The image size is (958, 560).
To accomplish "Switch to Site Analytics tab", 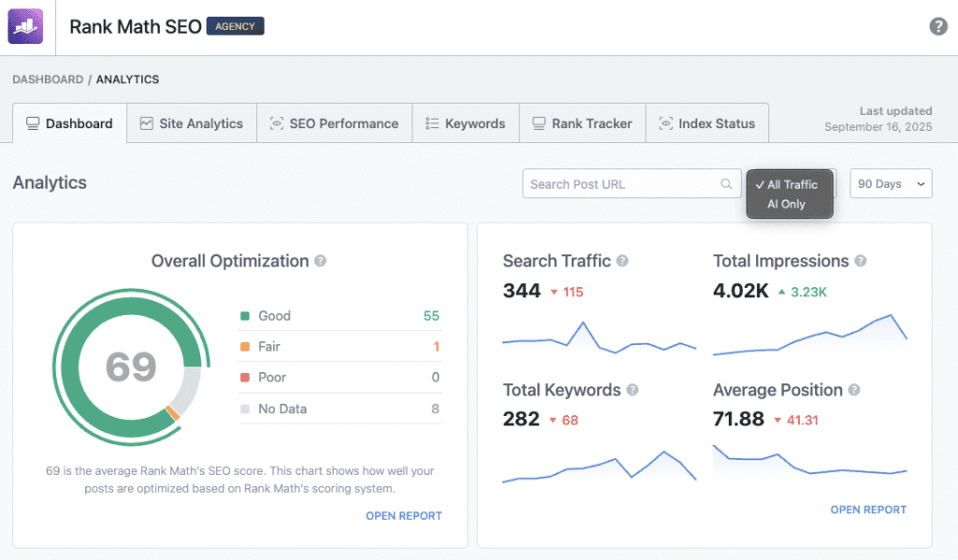I will pos(191,123).
